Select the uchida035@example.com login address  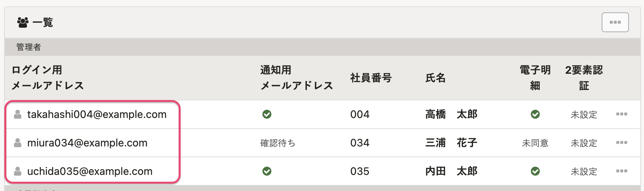coord(90,171)
